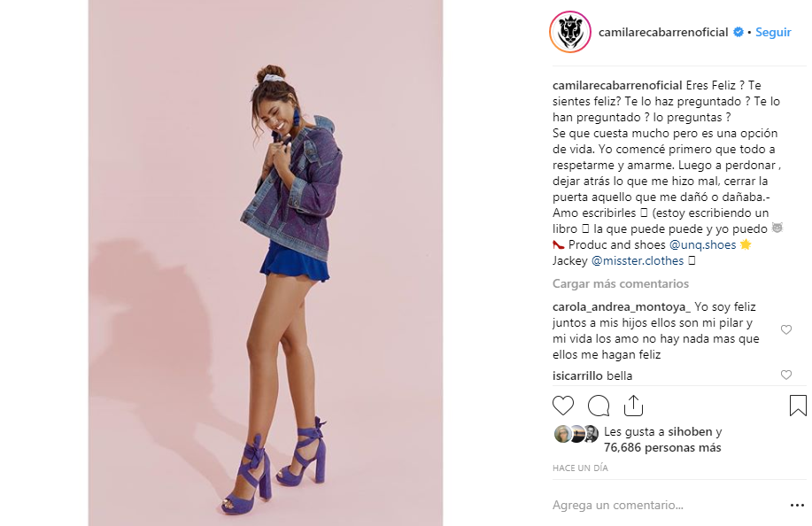Open the @misster.clothes mention link
Viewport: 812px width, 526px height.
pos(638,261)
